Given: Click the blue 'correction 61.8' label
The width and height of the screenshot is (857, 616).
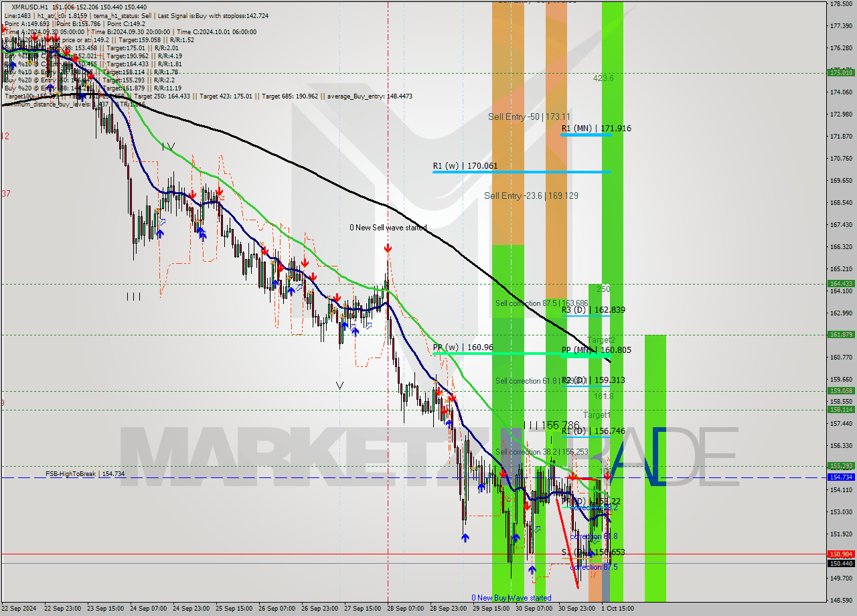Looking at the screenshot, I should [594, 536].
